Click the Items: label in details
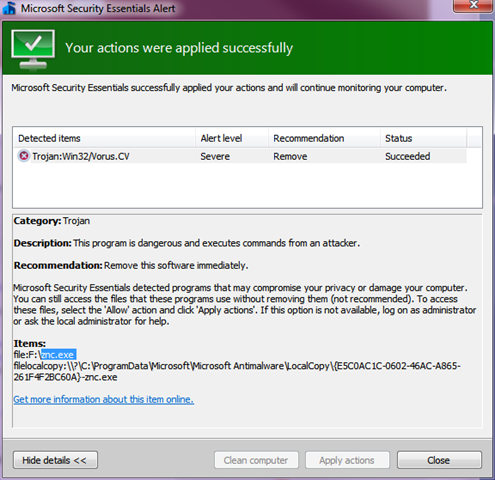 click(30, 343)
